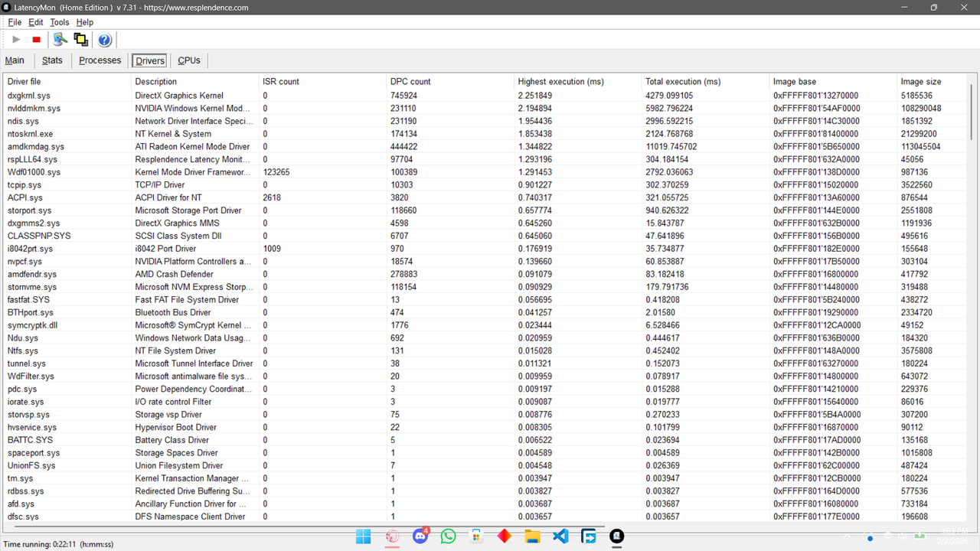Open File Explorer folder icon in taskbar
Image resolution: width=980 pixels, height=551 pixels.
coord(532,536)
